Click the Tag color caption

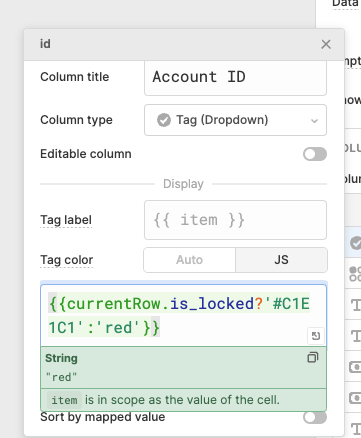point(67,260)
